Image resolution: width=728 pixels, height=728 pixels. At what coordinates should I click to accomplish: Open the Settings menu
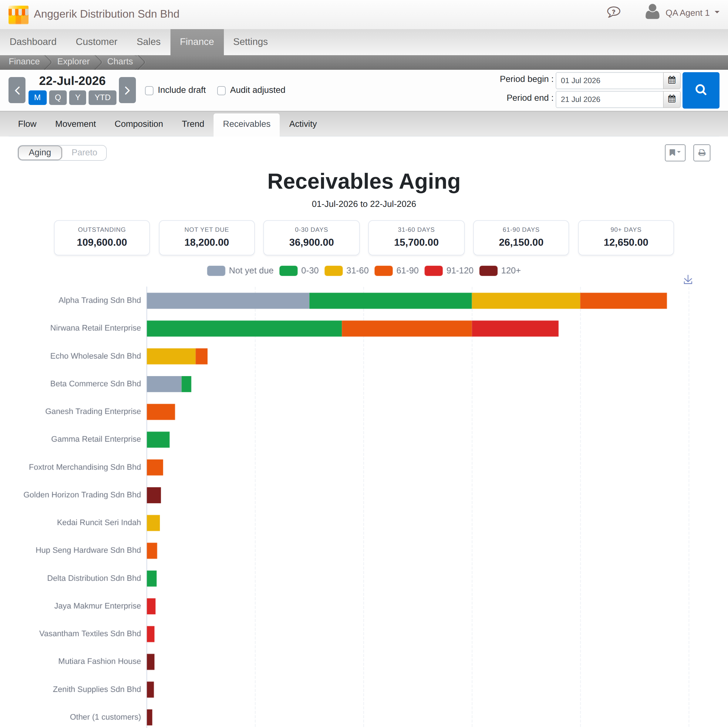[250, 42]
